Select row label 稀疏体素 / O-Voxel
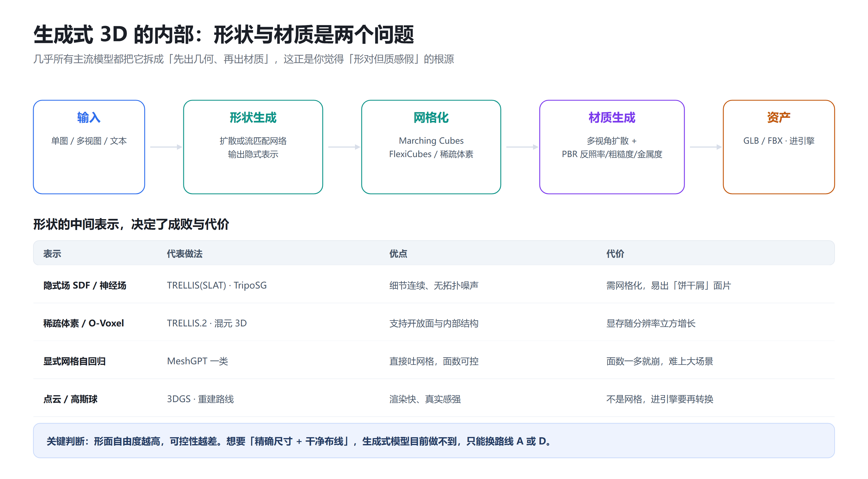Image resolution: width=868 pixels, height=479 pixels. coord(83,323)
